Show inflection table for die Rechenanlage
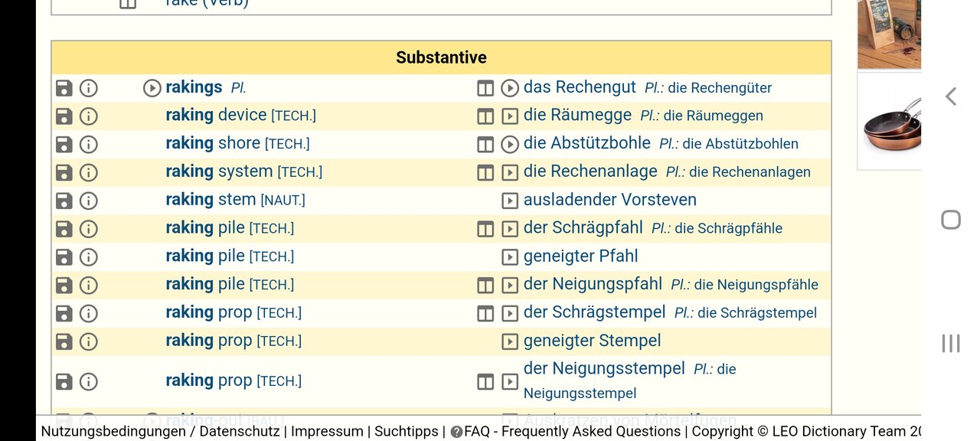Image resolution: width=980 pixels, height=441 pixels. click(485, 173)
